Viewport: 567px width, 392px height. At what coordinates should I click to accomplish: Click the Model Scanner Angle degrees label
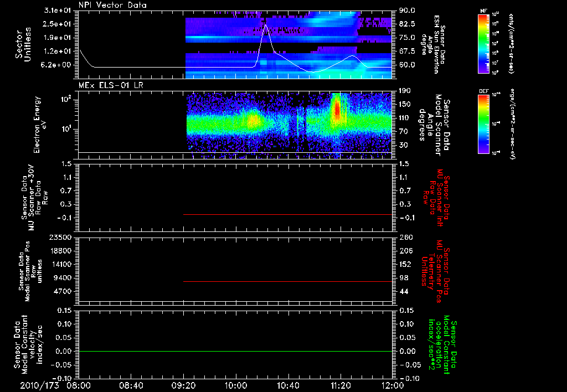click(434, 125)
